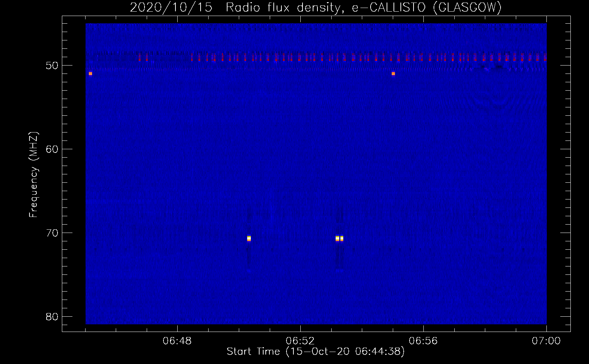
Task: Click the double bright burst near 06:53
Action: tap(339, 238)
